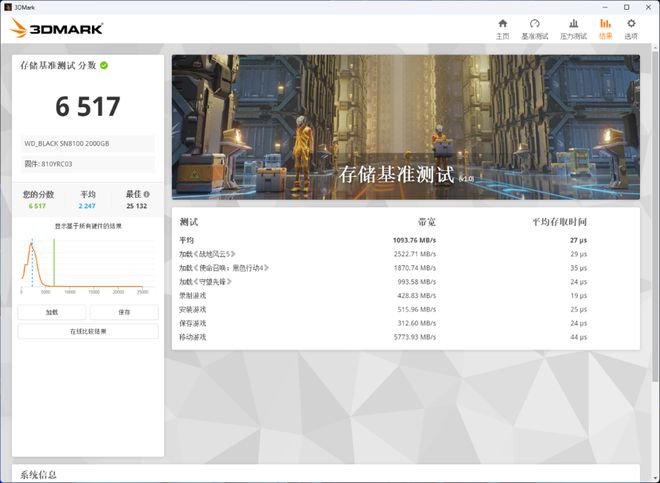Viewport: 660px width, 483px height.
Task: Click the 3DMark title bar app icon
Action: [x=7, y=7]
